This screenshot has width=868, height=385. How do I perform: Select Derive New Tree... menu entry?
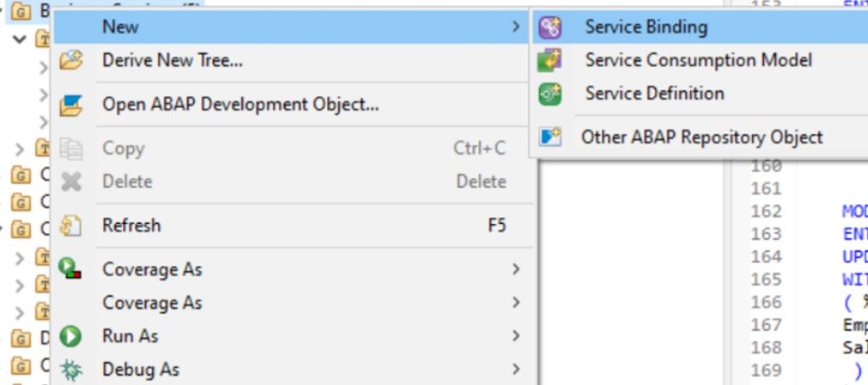[x=173, y=61]
